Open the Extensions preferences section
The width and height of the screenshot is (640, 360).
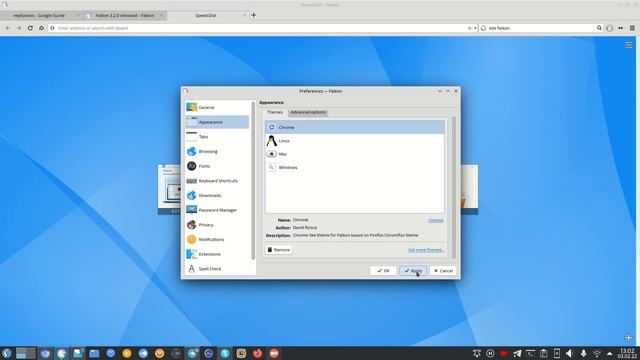point(217,254)
